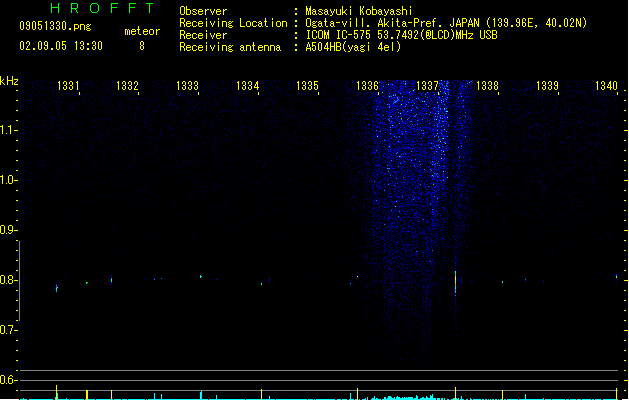Click the 1337 time axis label
This screenshot has height=400, width=629.
[x=427, y=86]
